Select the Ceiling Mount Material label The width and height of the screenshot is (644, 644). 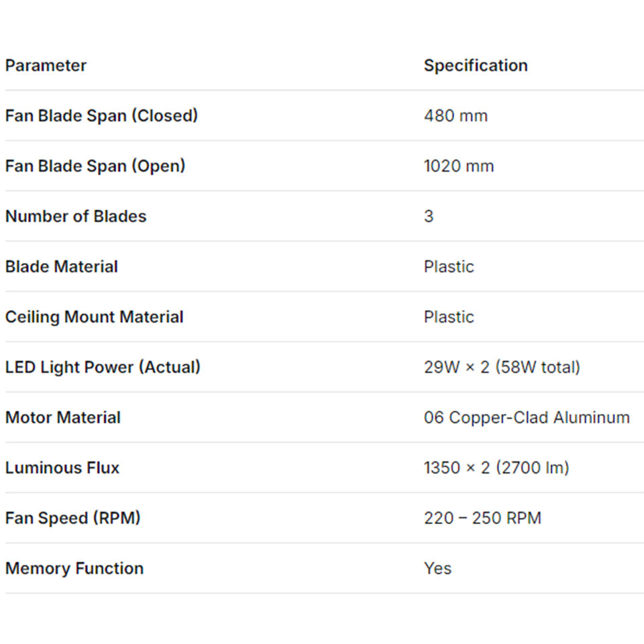[95, 317]
